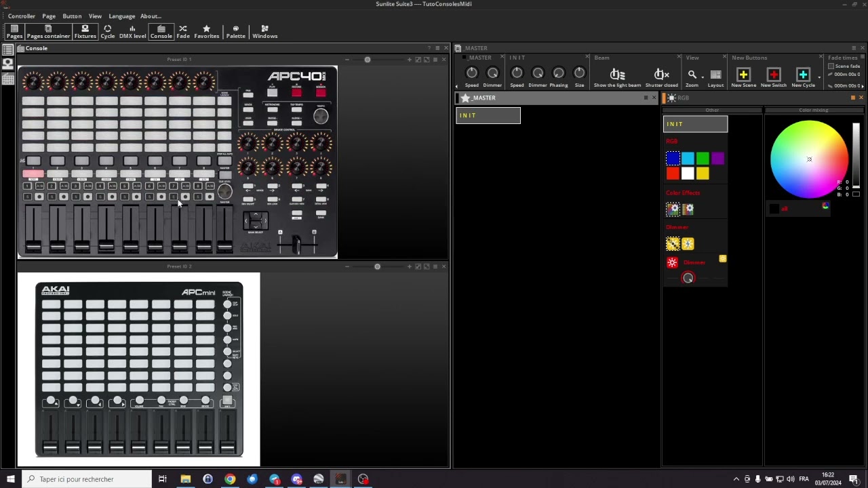Create a New Scene button
Image resolution: width=868 pixels, height=488 pixels.
coord(743,75)
